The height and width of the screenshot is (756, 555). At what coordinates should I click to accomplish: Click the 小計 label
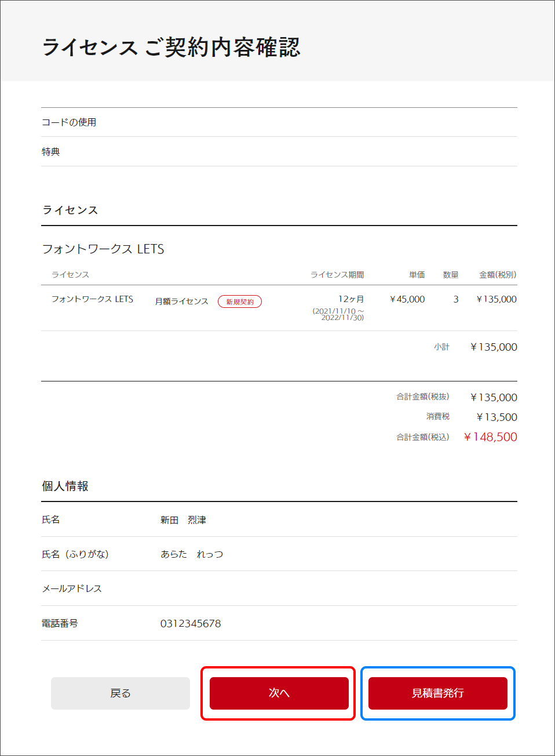[x=441, y=347]
